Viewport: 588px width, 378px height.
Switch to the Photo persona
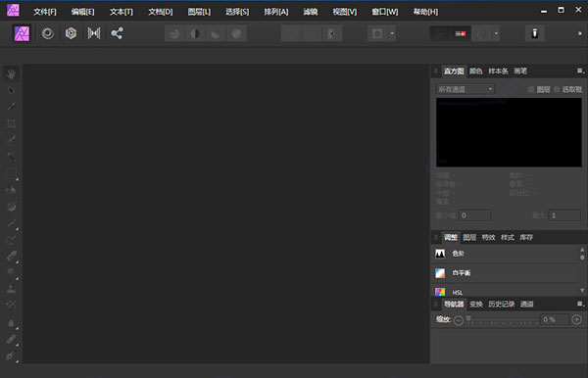pyautogui.click(x=22, y=33)
